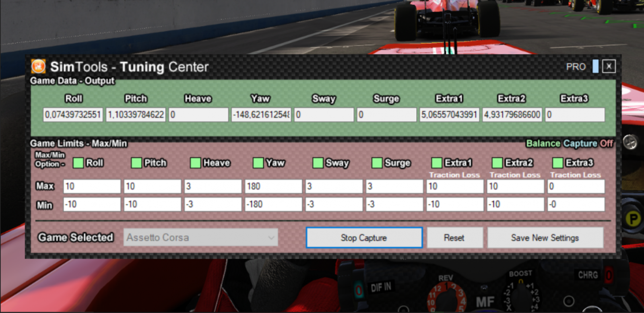This screenshot has height=313, width=644.
Task: Toggle the Roll Max/Min option checkbox
Action: click(78, 163)
